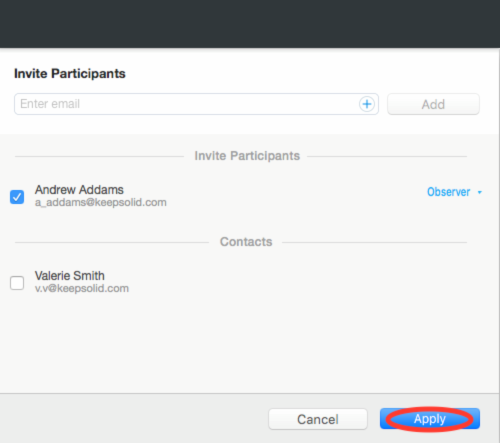
Task: Click the Cancel button
Action: pyautogui.click(x=318, y=419)
